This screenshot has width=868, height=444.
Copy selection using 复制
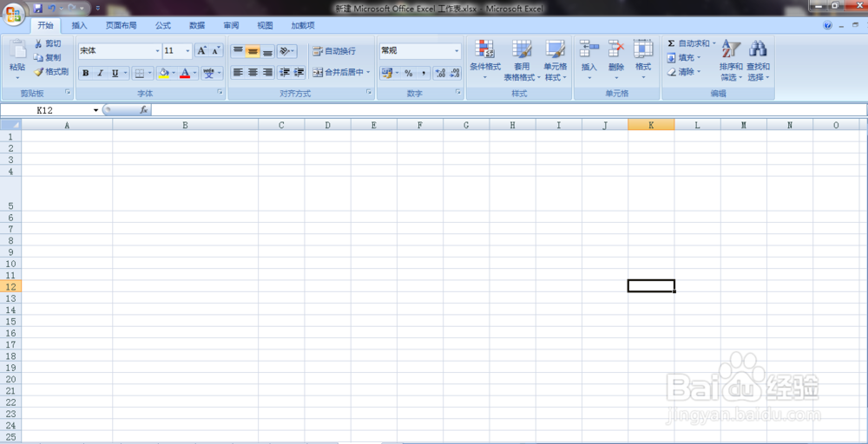click(48, 57)
